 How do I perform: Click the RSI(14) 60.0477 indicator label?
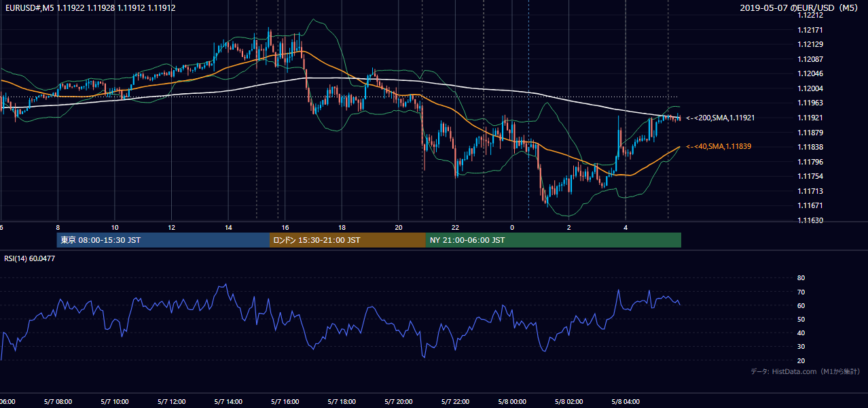(29, 258)
